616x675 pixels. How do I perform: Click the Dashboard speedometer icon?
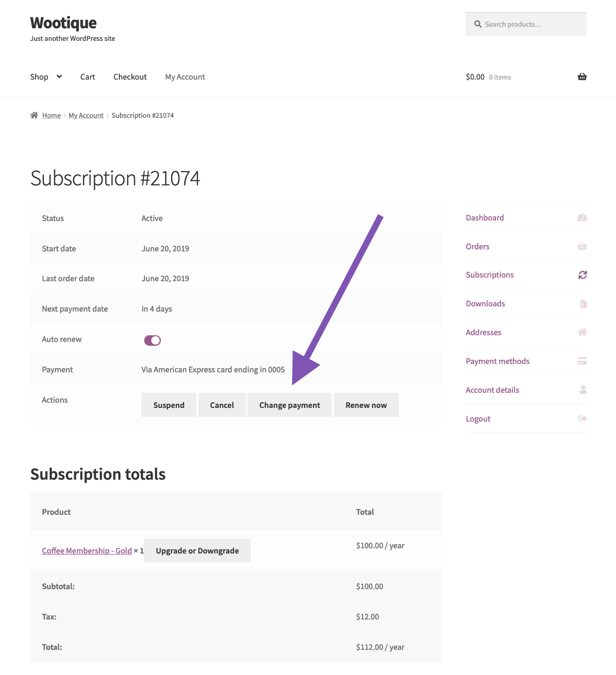tap(581, 217)
